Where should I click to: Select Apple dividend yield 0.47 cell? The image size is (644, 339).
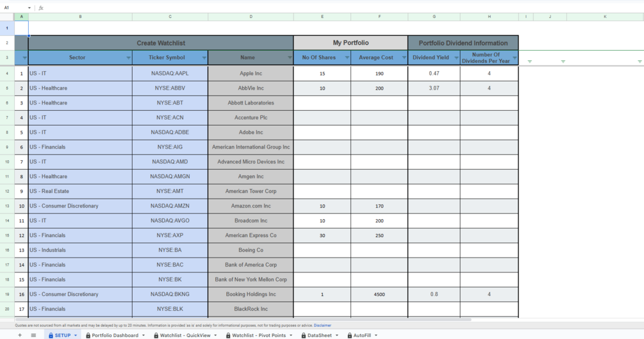pos(434,74)
